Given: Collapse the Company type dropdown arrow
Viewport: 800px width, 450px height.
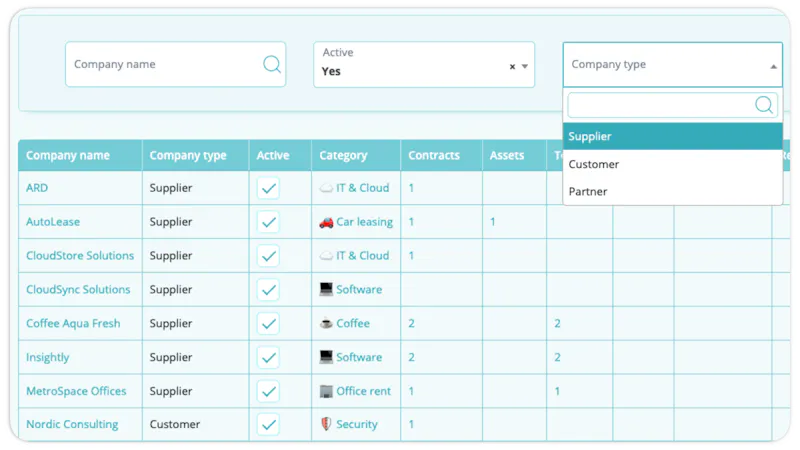Looking at the screenshot, I should point(773,66).
